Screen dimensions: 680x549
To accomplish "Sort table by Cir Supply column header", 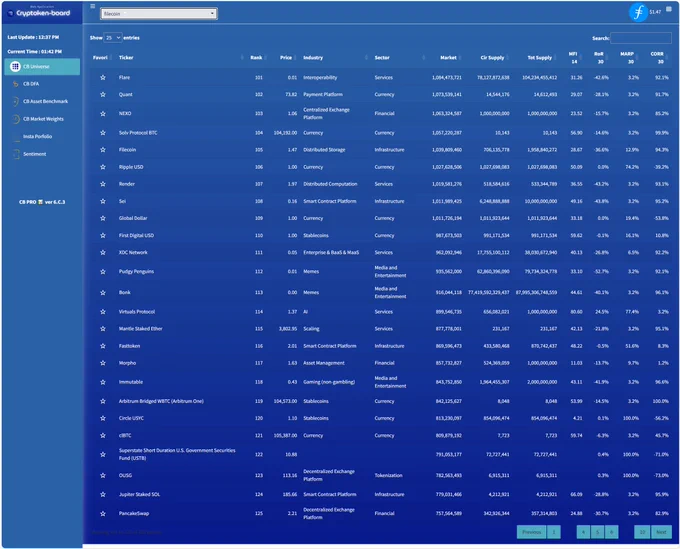I will 492,58.
